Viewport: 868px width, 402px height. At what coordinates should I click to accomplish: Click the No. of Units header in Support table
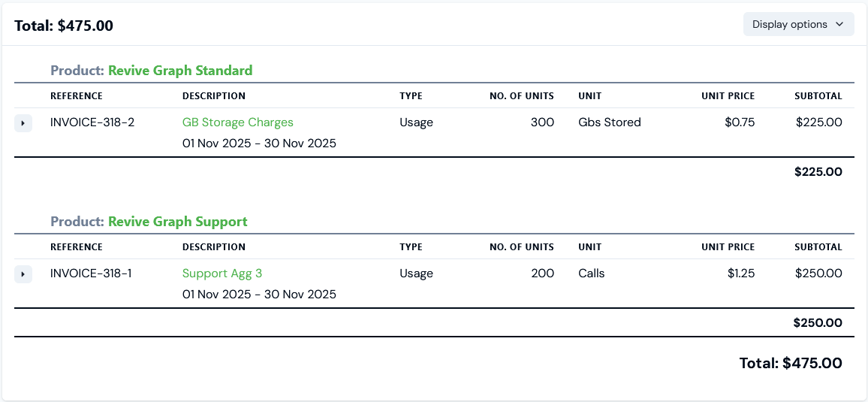521,247
